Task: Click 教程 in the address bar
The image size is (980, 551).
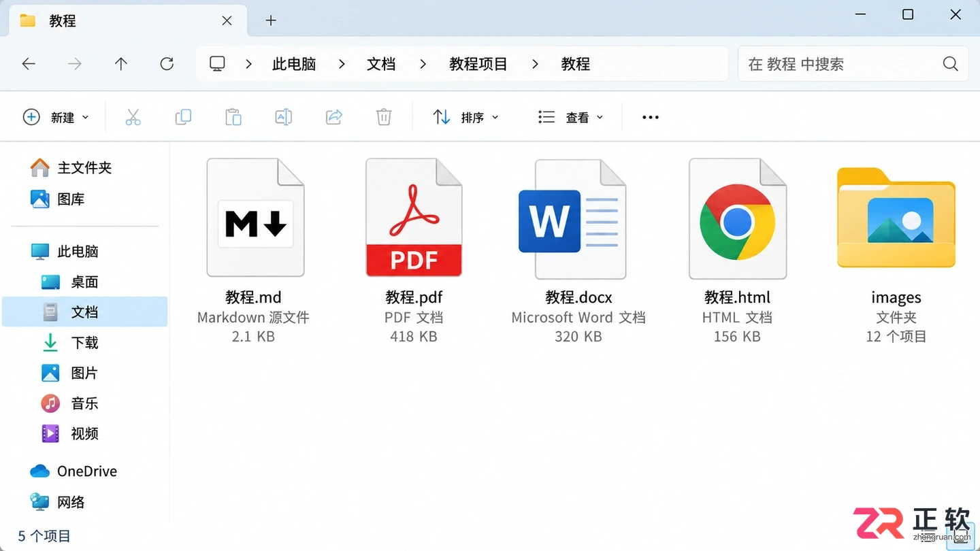Action: point(575,64)
